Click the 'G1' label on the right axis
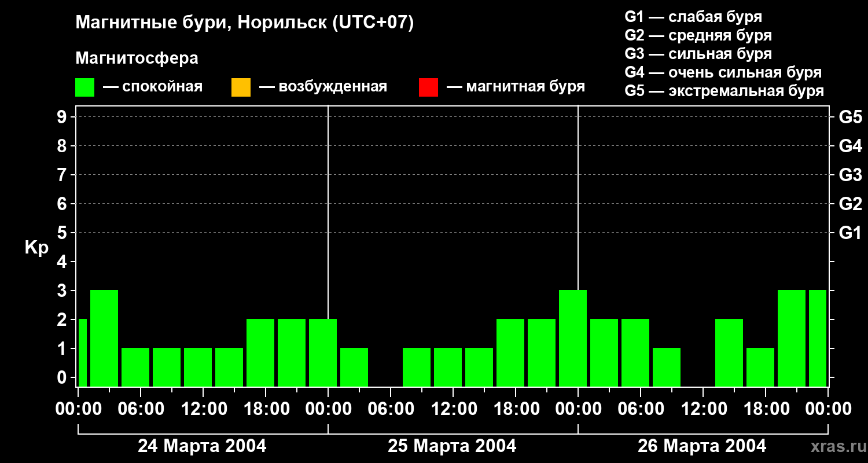The width and height of the screenshot is (868, 463). click(850, 233)
